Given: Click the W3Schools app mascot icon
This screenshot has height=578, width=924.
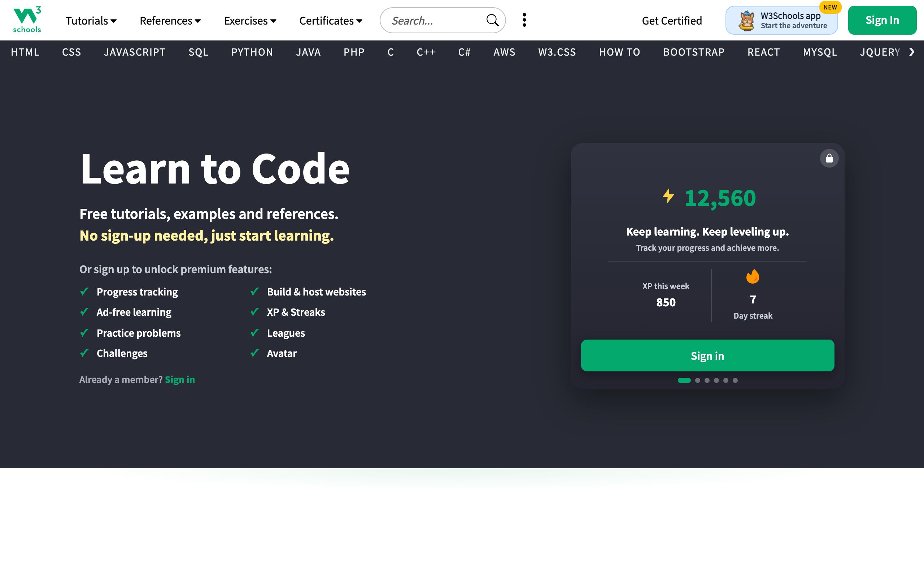Looking at the screenshot, I should click(746, 21).
